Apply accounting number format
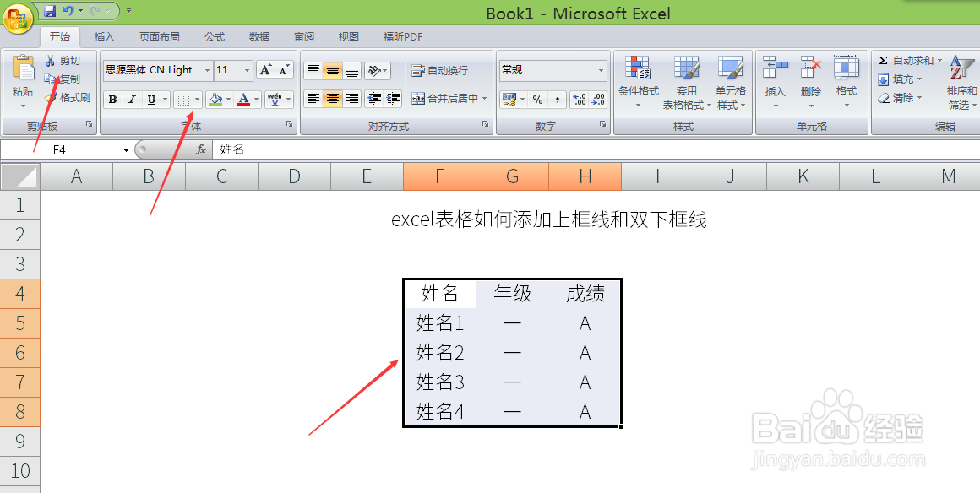 click(x=509, y=100)
